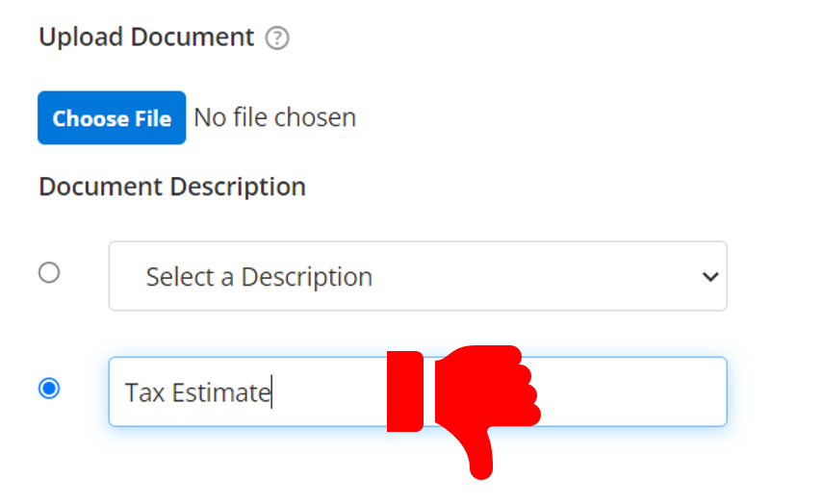Click the word Tax in the description field
823x504 pixels.
coord(144,392)
